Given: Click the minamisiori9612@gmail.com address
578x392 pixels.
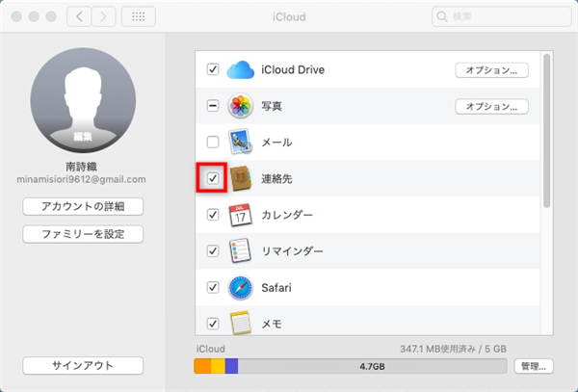Looking at the screenshot, I should point(81,179).
